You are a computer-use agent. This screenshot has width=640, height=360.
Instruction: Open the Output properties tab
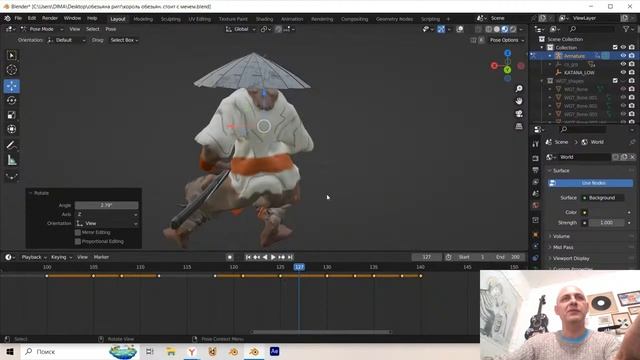click(536, 170)
